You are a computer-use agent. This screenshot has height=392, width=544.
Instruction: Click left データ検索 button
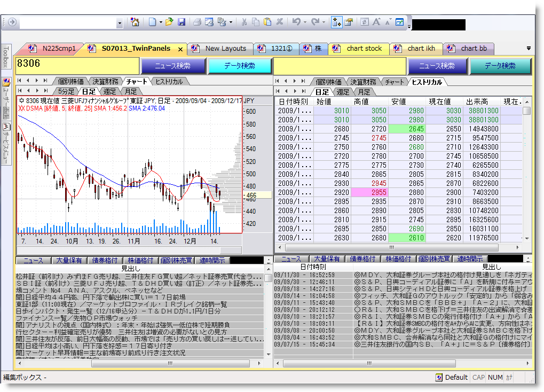click(x=239, y=66)
